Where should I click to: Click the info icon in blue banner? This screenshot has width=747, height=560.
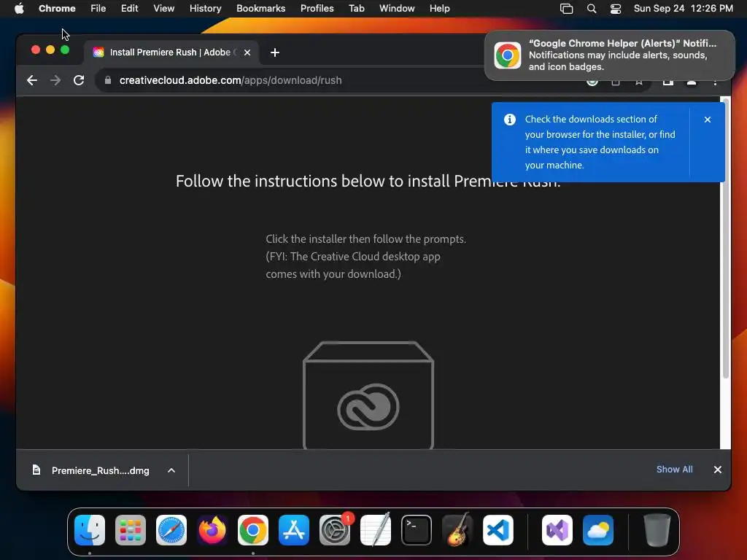(510, 120)
